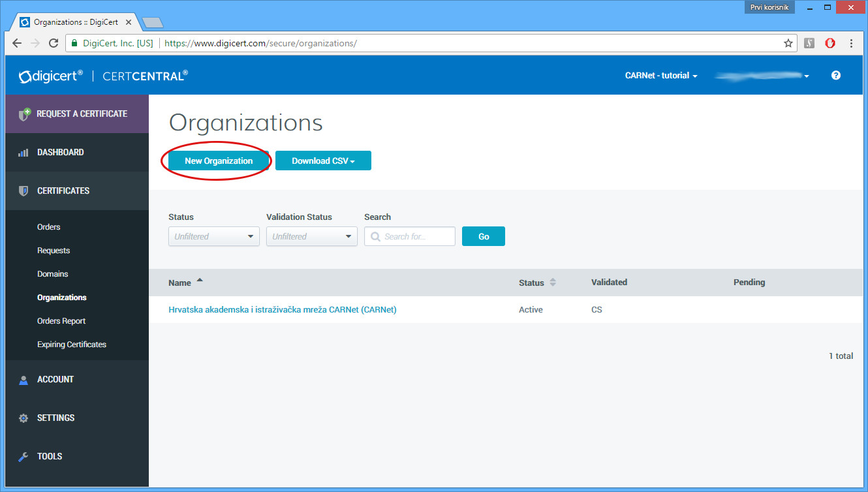
Task: Click the Certificates shield icon
Action: (23, 191)
